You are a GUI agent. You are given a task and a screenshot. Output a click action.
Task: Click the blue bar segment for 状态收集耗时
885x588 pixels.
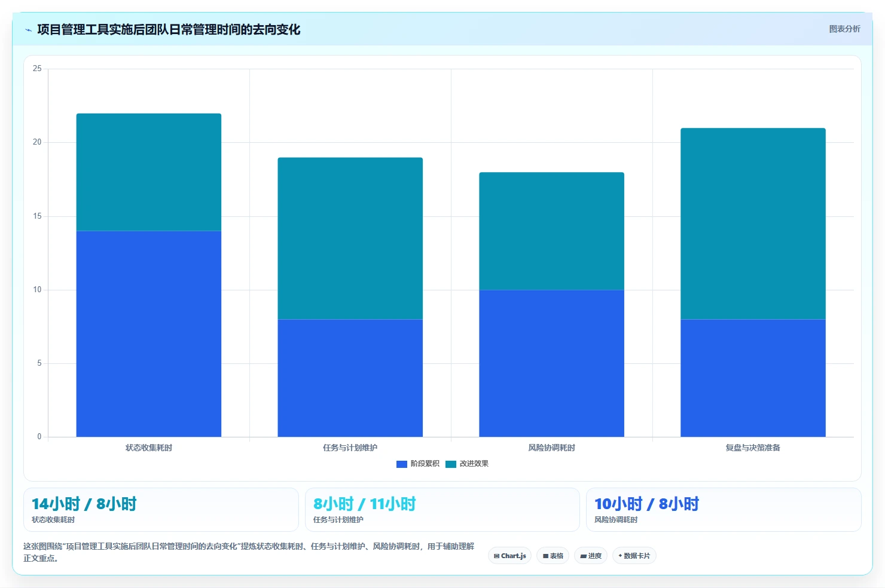[149, 334]
